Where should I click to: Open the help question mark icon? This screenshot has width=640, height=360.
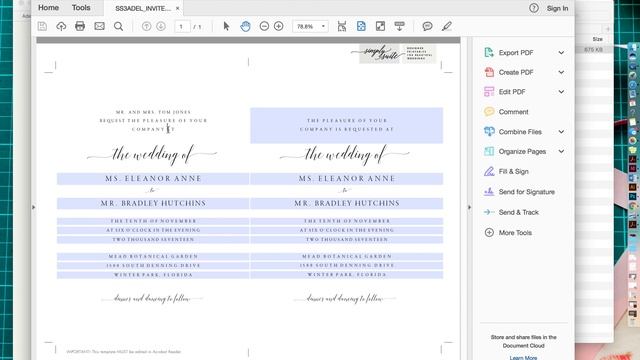(x=534, y=8)
